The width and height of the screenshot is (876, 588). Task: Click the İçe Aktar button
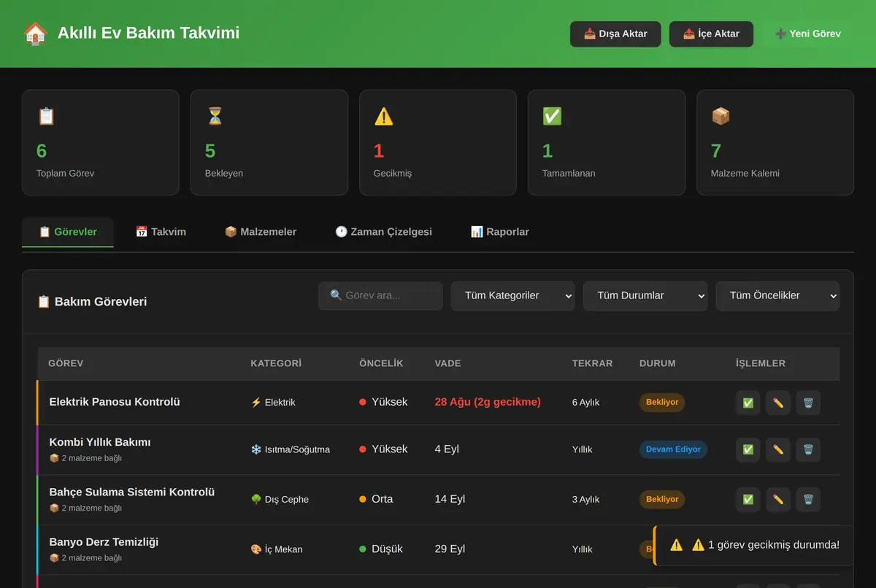click(711, 34)
